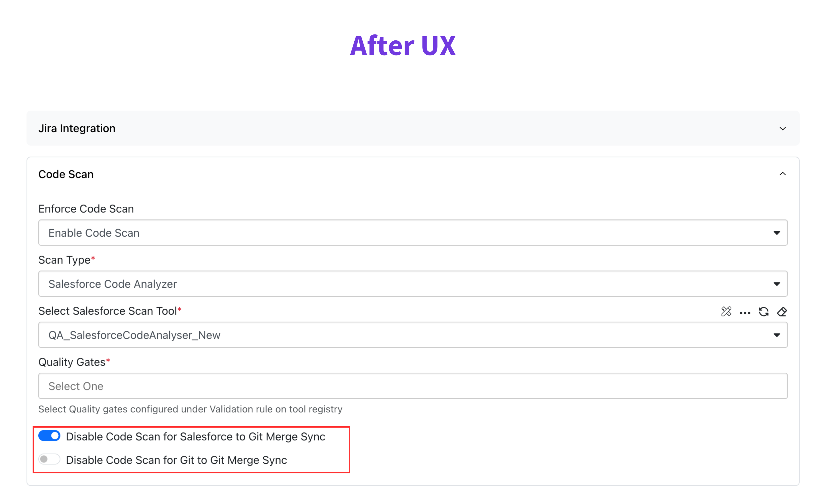Screen dimensions: 826x504
Task: Click the Select Salesforce Scan Tool label
Action: (107, 311)
